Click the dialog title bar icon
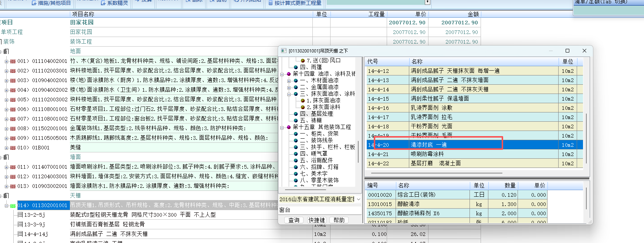Screen dimensions: 644x243 284,51
